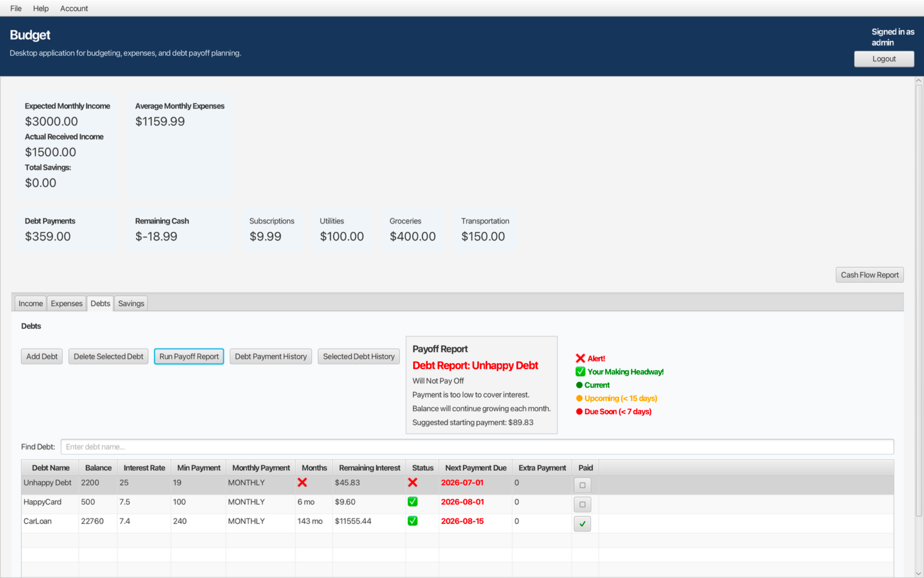Sort by the Remaining Interest column header
The height and width of the screenshot is (578, 924).
coord(370,468)
